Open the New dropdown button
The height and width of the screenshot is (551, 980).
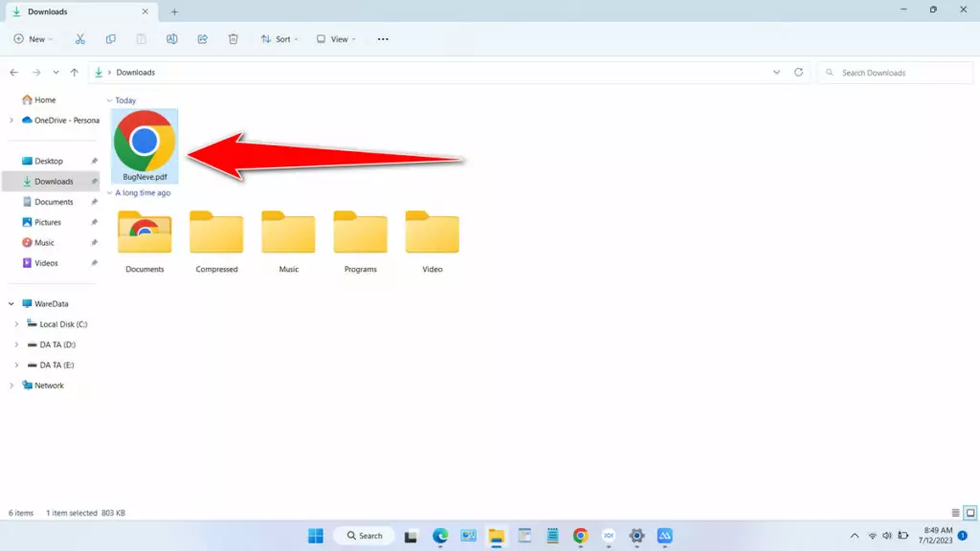coord(33,38)
